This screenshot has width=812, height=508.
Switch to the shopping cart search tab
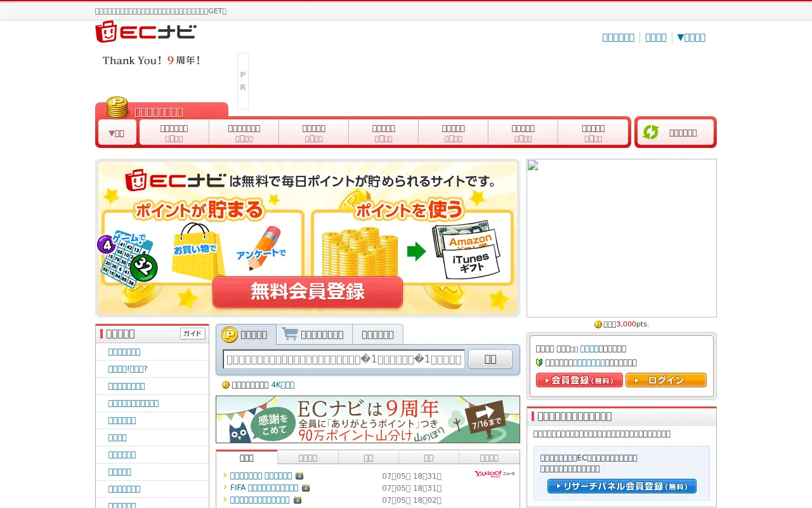click(315, 335)
